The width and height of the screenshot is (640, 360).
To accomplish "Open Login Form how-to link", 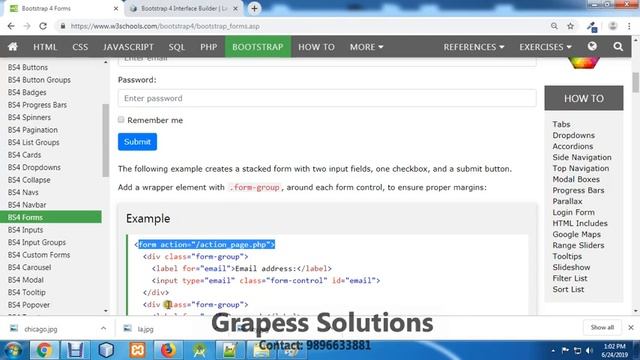I will pyautogui.click(x=573, y=212).
